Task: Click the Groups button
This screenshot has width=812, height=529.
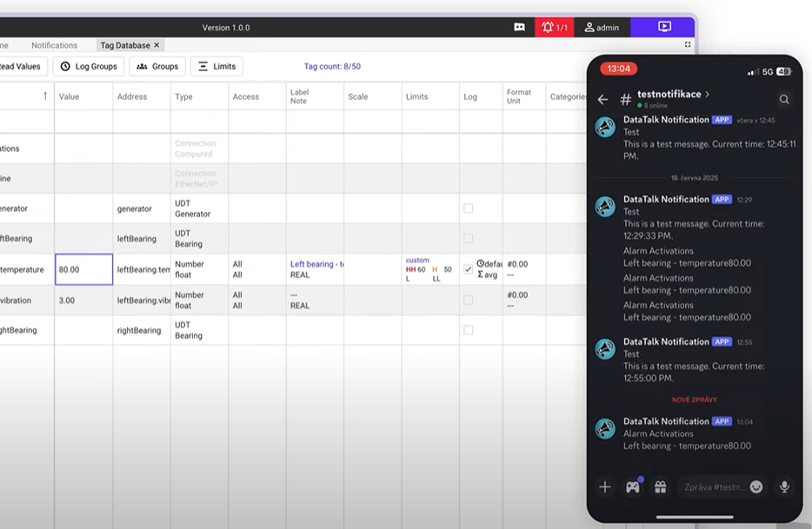Action: tap(157, 66)
